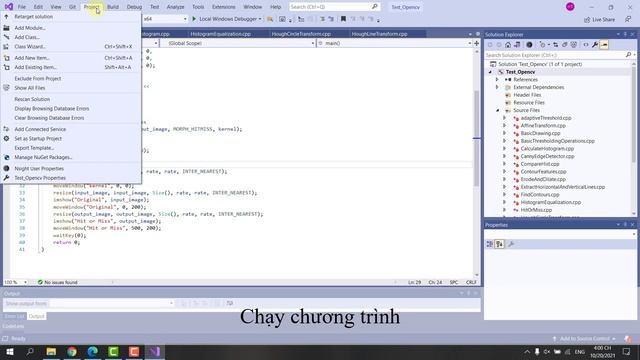The image size is (640, 360).
Task: Open the notification center icon
Action: tap(627, 351)
